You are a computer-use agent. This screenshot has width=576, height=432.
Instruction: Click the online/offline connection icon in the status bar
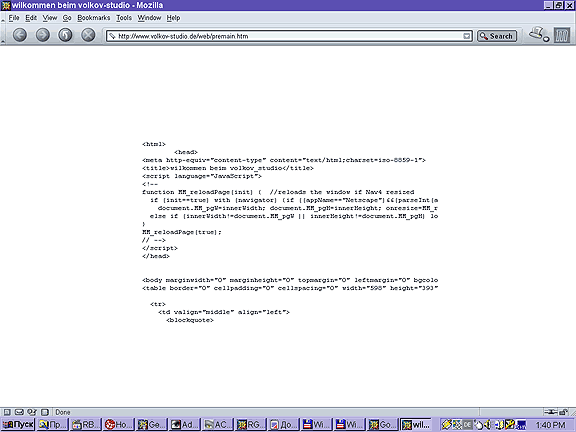[550, 412]
